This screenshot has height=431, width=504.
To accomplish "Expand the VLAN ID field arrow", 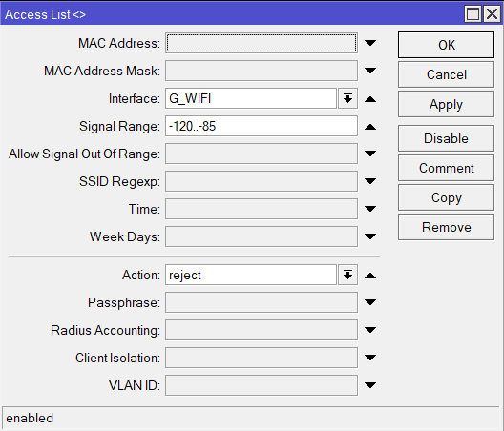I will (x=370, y=384).
